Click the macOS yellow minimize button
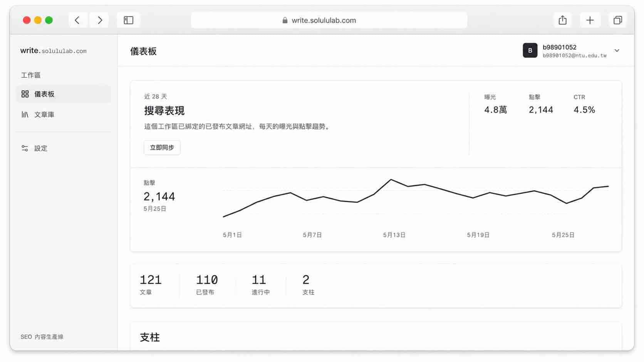This screenshot has height=362, width=644. coord(38,20)
